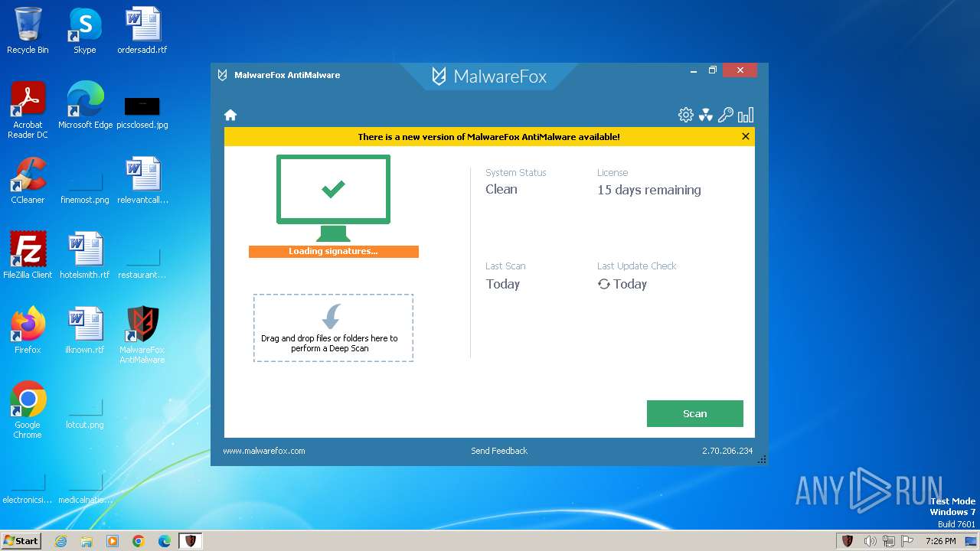The width and height of the screenshot is (980, 551).
Task: Select the ilknown.rtf file
Action: click(85, 331)
